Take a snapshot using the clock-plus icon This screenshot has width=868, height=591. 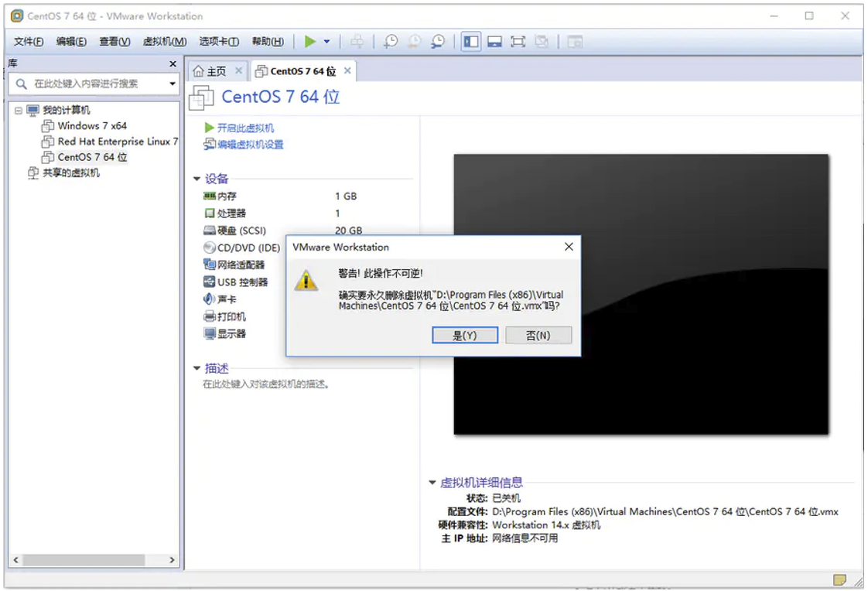(391, 42)
